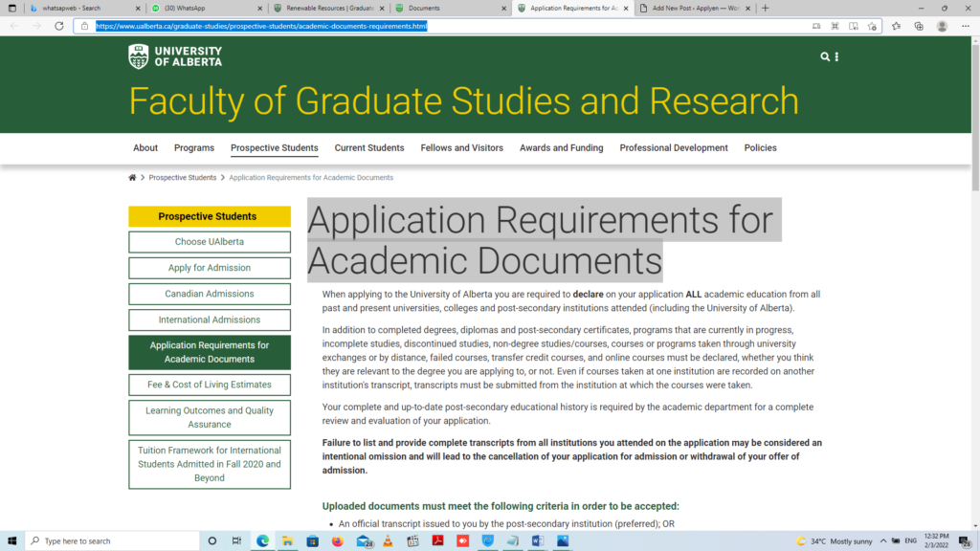Click the site lock icon in address bar
This screenshot has height=551, width=980.
[84, 26]
